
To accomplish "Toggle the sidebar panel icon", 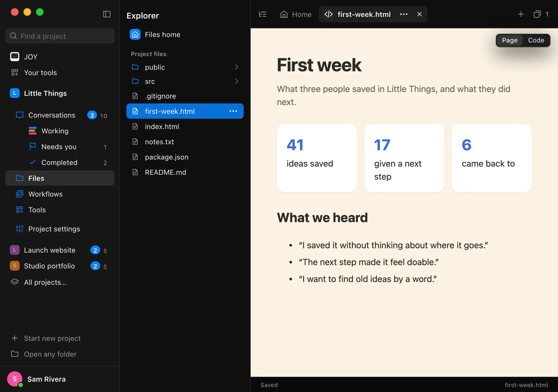I will (107, 14).
